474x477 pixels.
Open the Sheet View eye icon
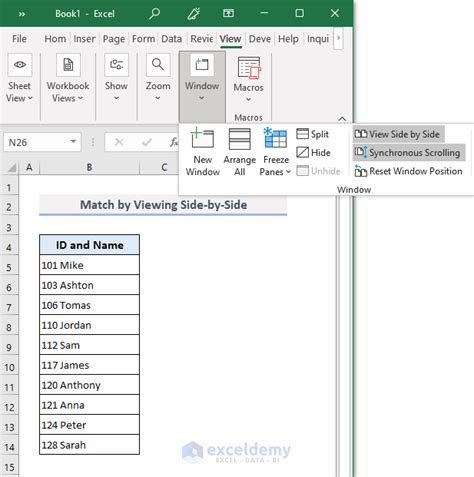(x=20, y=65)
